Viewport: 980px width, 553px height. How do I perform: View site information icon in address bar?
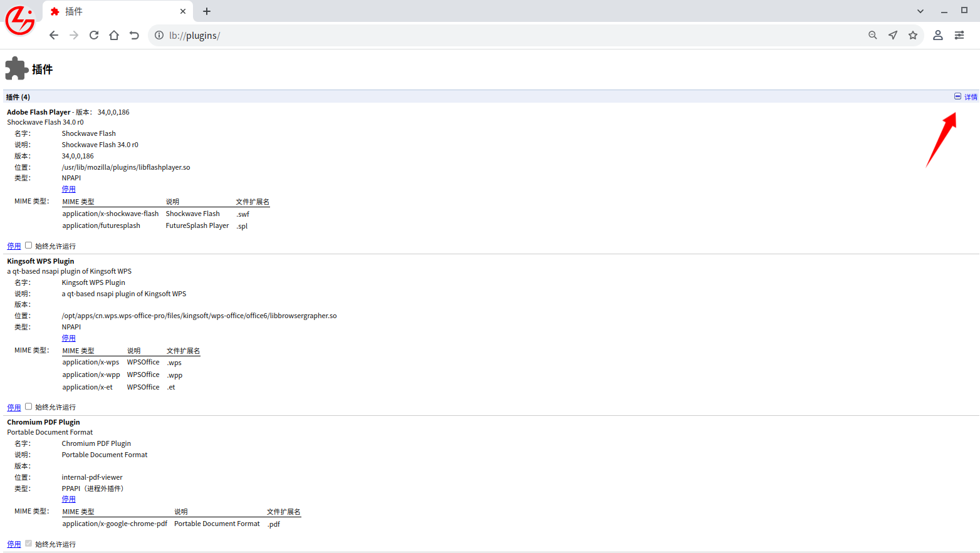tap(159, 35)
